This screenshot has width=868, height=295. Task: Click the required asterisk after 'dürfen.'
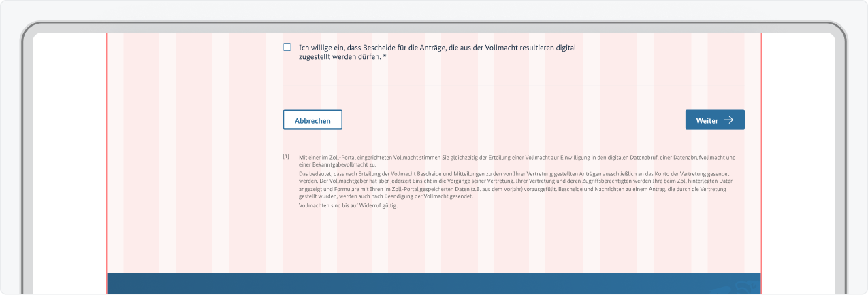(x=385, y=58)
